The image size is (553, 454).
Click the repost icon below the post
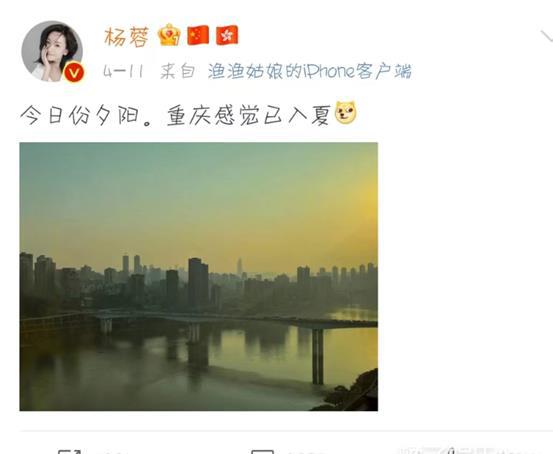click(69, 452)
